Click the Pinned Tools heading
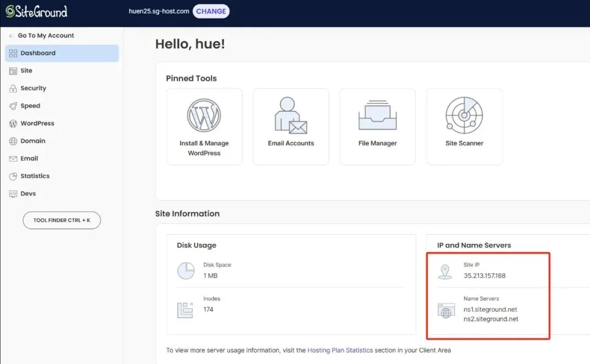Screen dimensions: 590x364 click(191, 78)
